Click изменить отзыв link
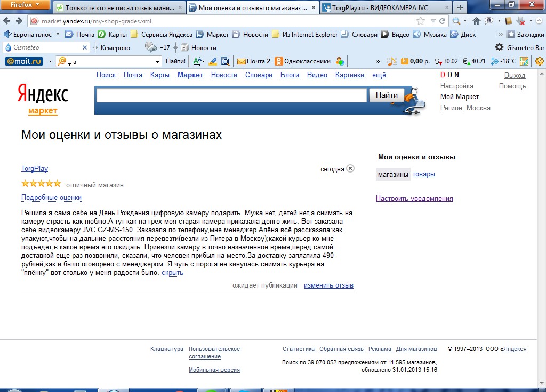 click(x=328, y=285)
